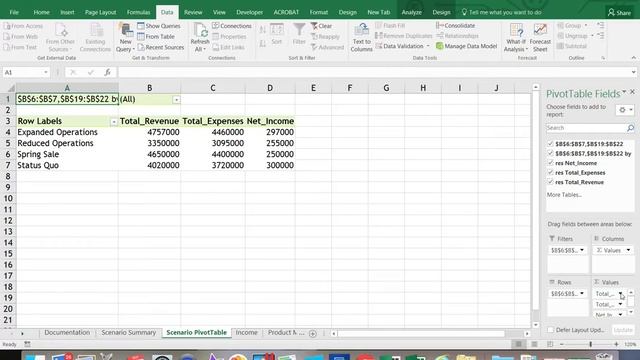Screen dimensions: 640x360
Task: Add a new sheet with the plus button
Action: coord(313,333)
